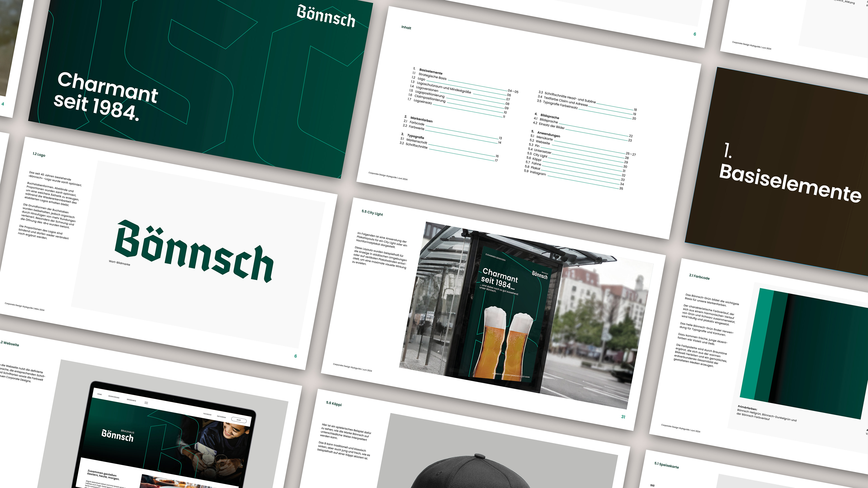Click contents entry "5.3 Pin"
The image size is (868, 488).
534,145
